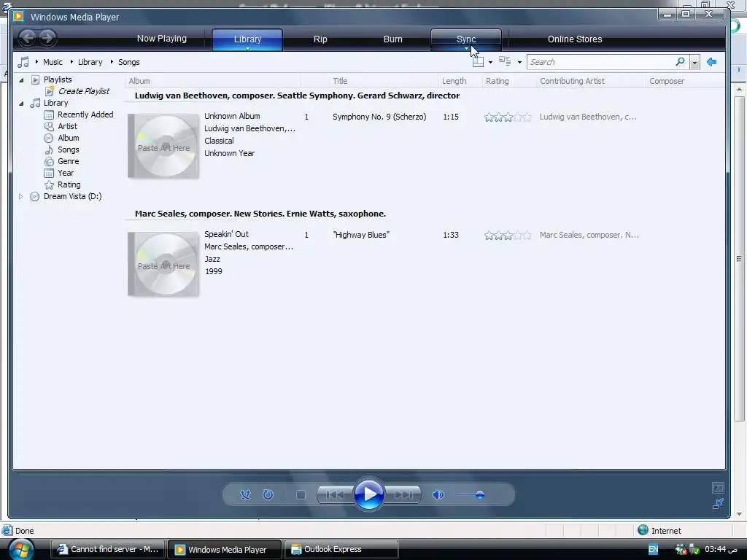Switch to Outlook Express on the taskbar
The image size is (747, 560).
tap(341, 549)
